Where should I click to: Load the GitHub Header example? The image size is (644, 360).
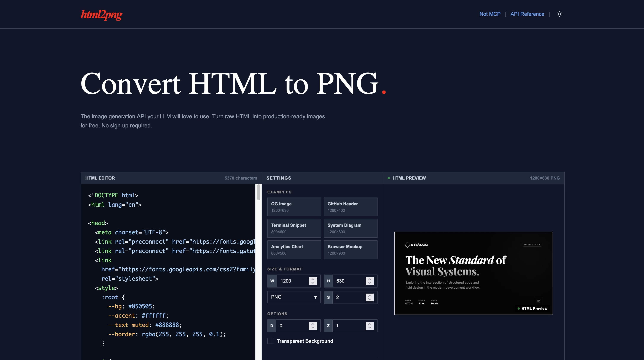(351, 207)
